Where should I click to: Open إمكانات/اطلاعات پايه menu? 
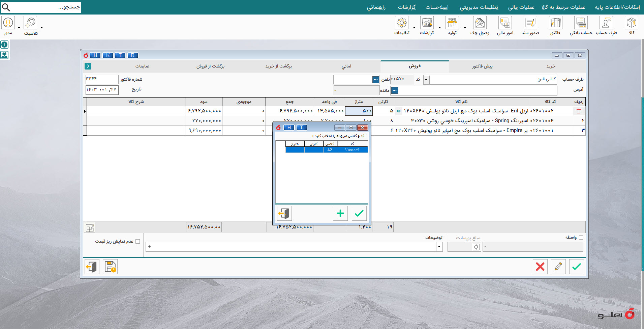617,7
